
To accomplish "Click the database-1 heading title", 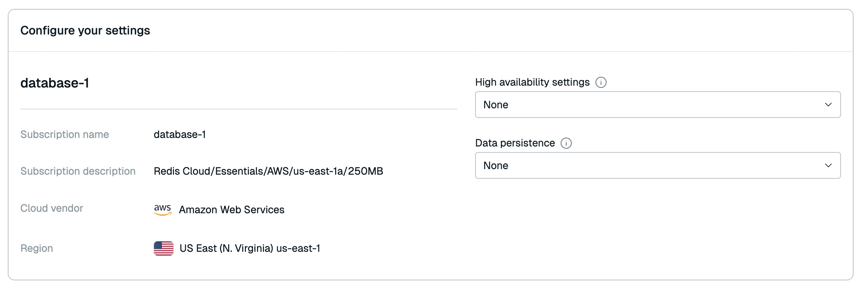I will 55,83.
